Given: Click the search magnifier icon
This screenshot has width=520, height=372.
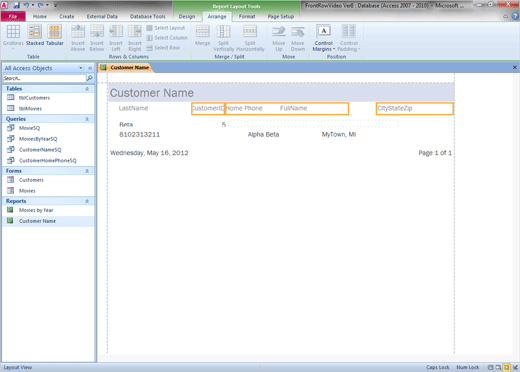Looking at the screenshot, I should (90, 78).
